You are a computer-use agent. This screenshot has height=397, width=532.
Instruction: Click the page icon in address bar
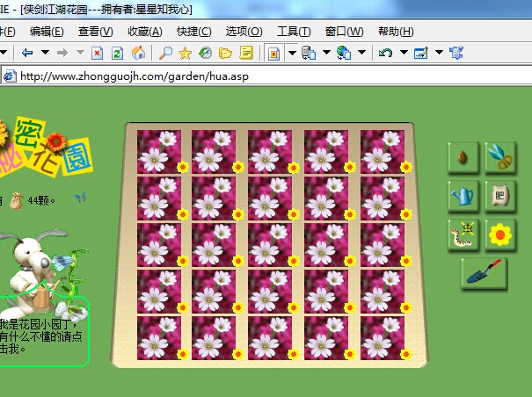[x=9, y=76]
